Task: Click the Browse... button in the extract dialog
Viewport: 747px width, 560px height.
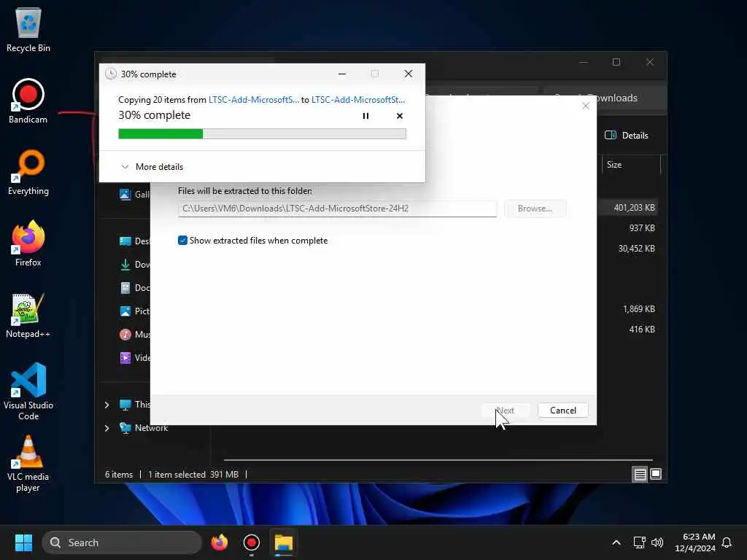Action: click(535, 209)
